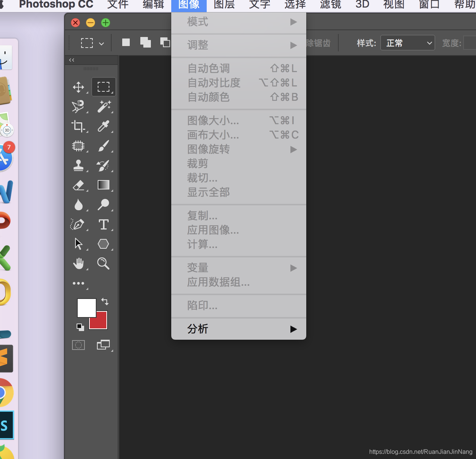
Task: Select the Polygon shape tool
Action: click(x=104, y=244)
